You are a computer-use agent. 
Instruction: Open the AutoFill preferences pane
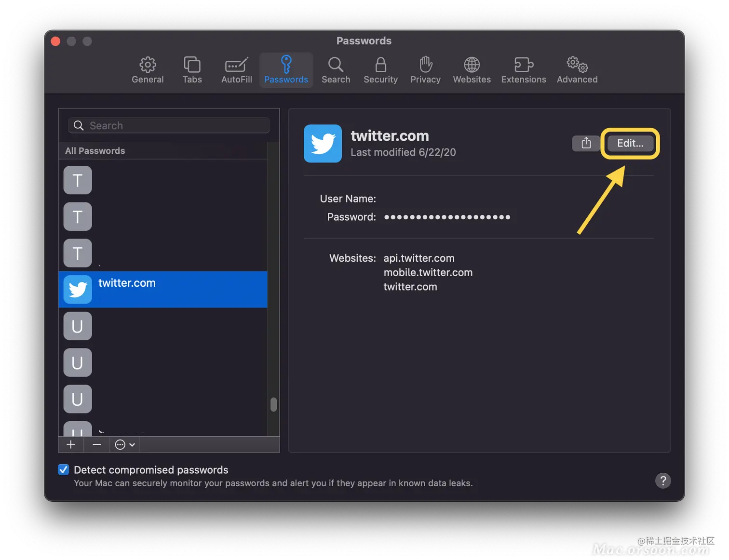tap(237, 70)
